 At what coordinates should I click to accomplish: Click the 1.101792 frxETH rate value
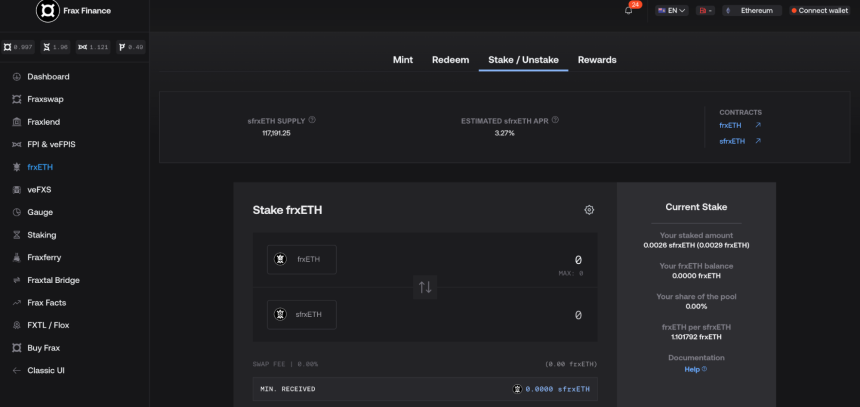[696, 337]
